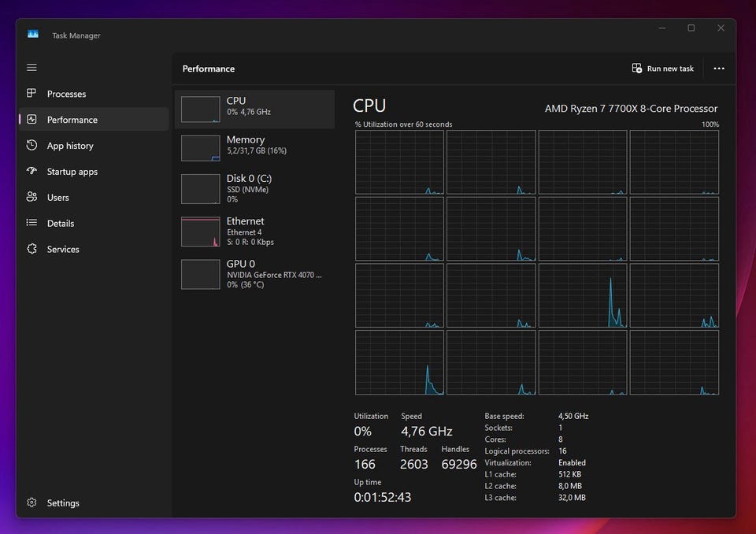The width and height of the screenshot is (756, 534).
Task: Click the AMD Ryzen 7 7700X processor name
Action: coord(631,109)
